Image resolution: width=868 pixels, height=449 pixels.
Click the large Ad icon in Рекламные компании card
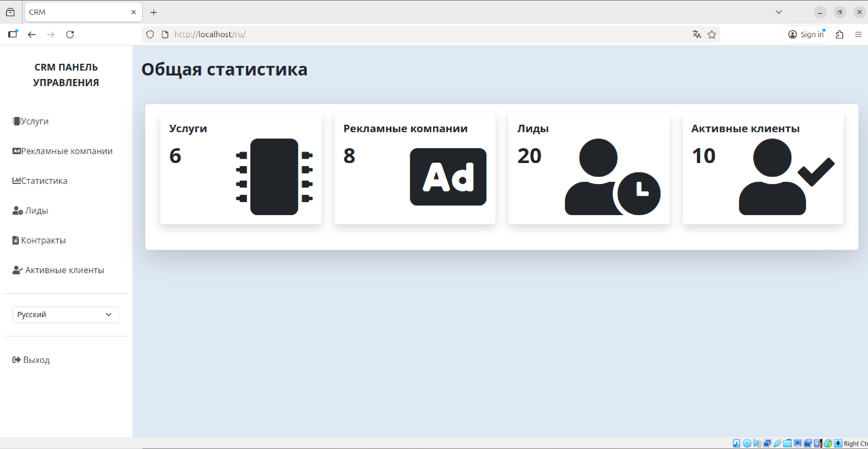coord(448,177)
